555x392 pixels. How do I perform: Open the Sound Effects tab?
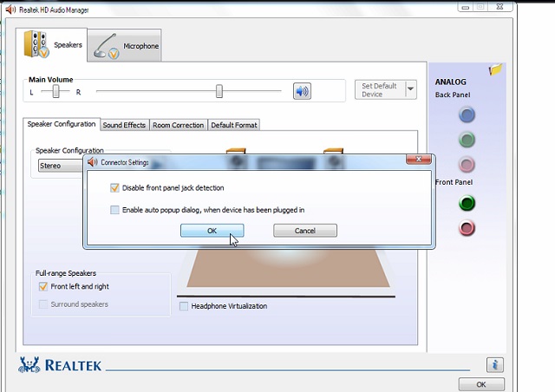pyautogui.click(x=124, y=125)
